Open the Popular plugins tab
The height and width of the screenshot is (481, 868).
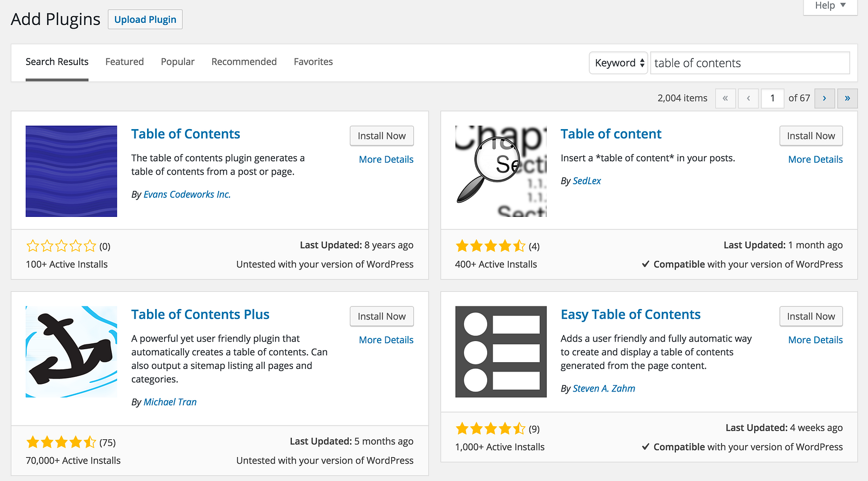(x=177, y=62)
